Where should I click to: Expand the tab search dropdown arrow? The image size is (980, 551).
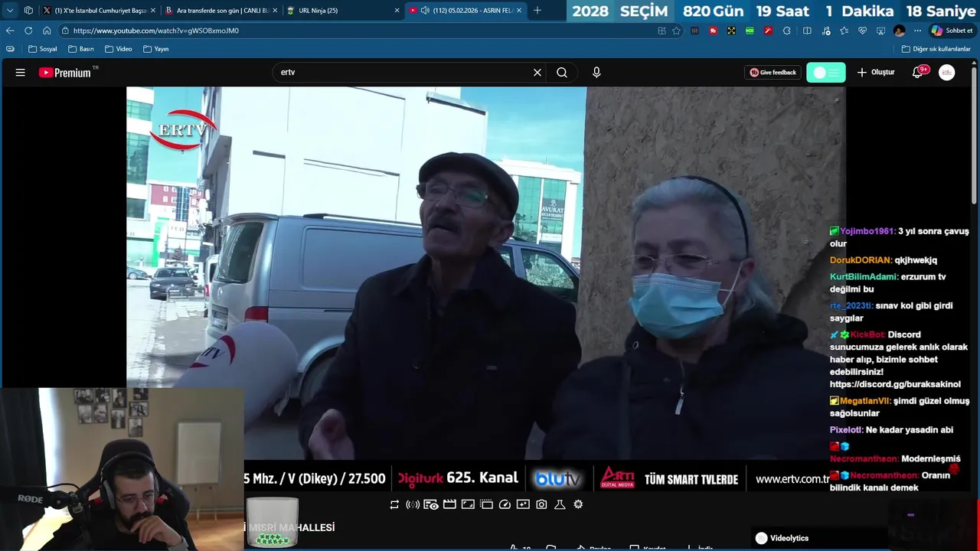point(10,11)
